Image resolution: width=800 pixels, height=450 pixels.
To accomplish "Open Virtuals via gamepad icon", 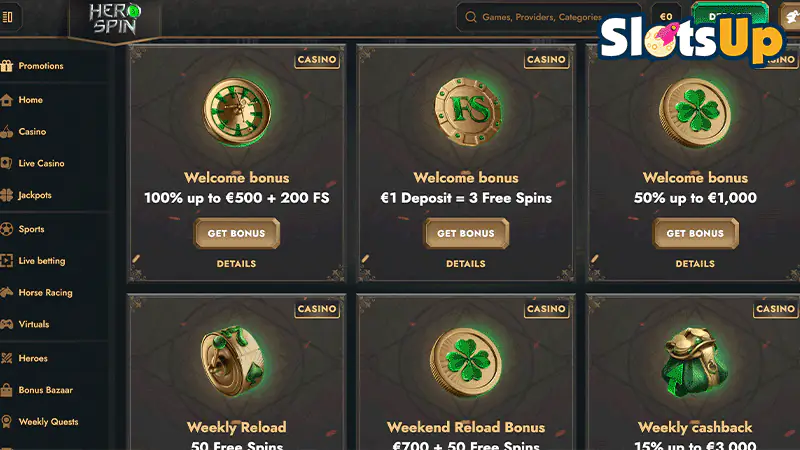I will point(6,324).
